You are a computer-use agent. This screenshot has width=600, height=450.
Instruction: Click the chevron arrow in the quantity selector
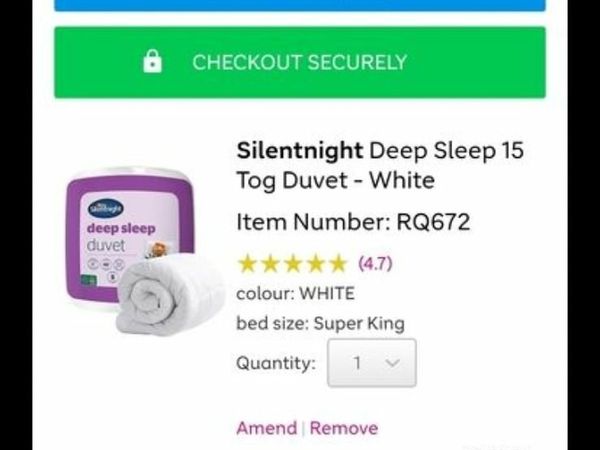coord(392,362)
